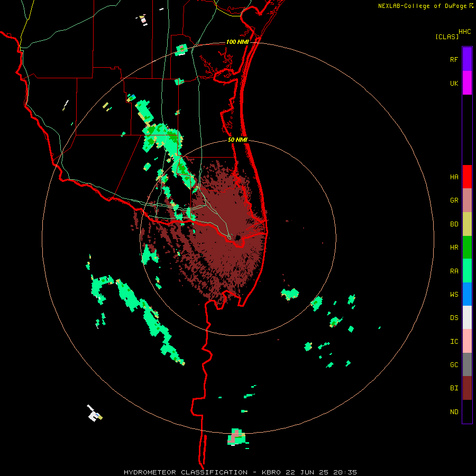The height and width of the screenshot is (476, 476).
Task: Click the RA legend label
Action: point(454,271)
